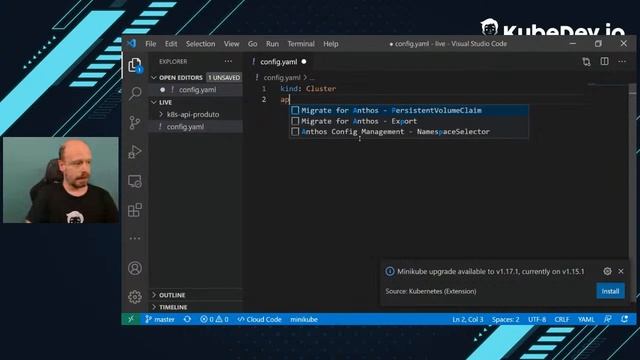
Task: Place cursor on line 1 kind: Cluster
Action: (x=308, y=89)
